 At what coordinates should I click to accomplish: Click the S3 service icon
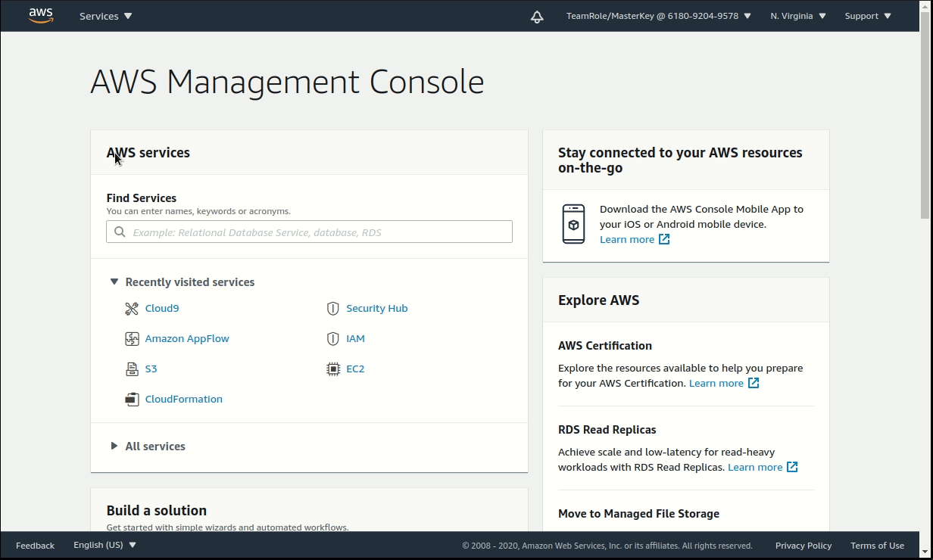coord(132,369)
